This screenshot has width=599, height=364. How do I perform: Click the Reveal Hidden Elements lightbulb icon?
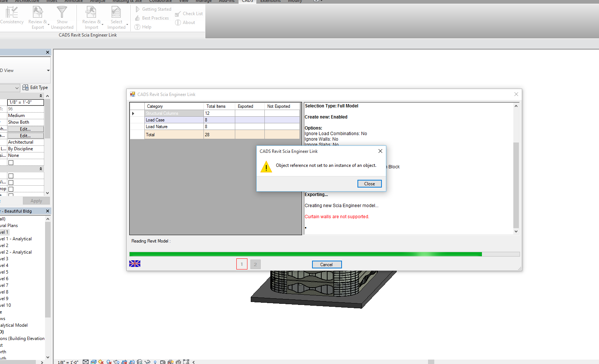click(155, 362)
